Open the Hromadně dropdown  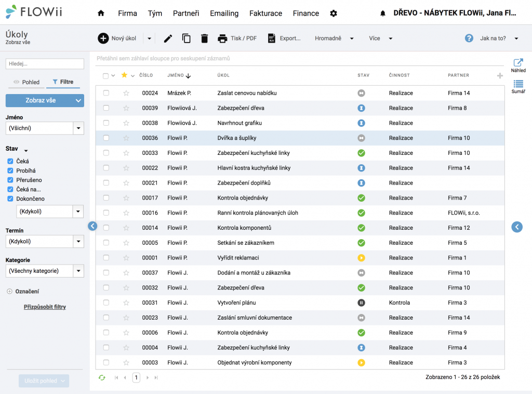(x=334, y=38)
